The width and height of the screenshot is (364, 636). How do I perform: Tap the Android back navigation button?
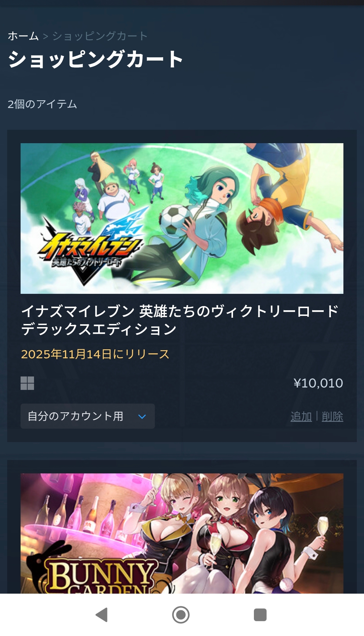[x=102, y=615]
